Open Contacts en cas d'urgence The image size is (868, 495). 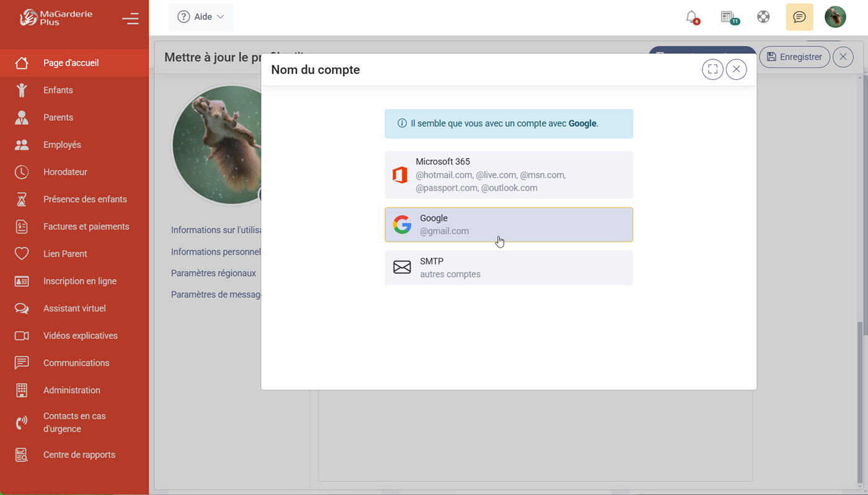tap(74, 423)
